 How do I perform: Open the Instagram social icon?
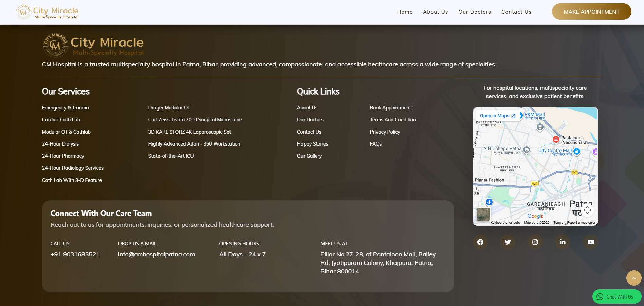(535, 242)
